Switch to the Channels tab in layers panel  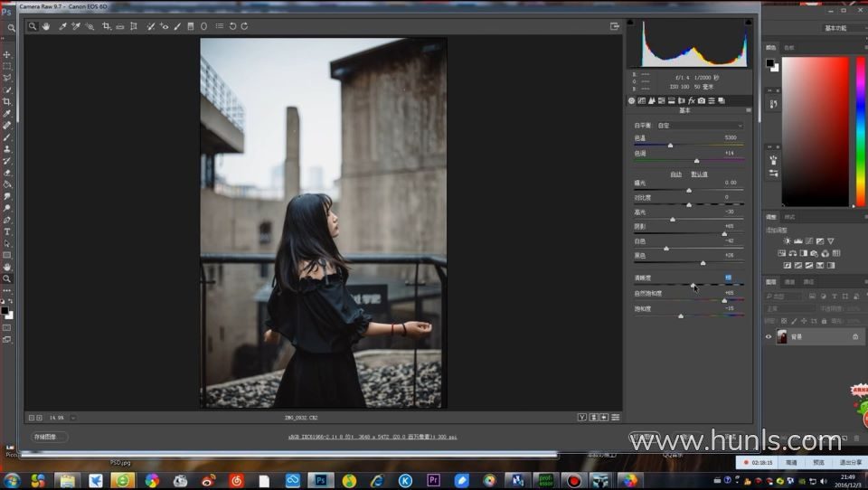(789, 282)
